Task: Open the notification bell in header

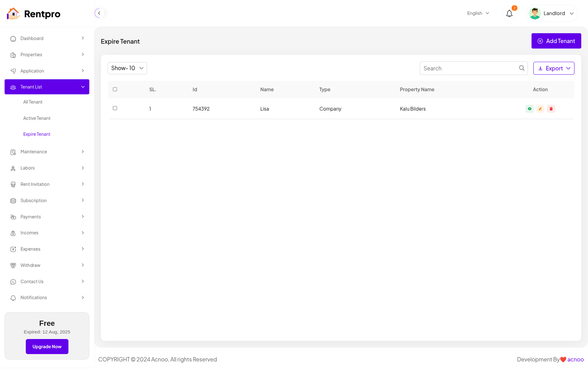Action: (509, 14)
